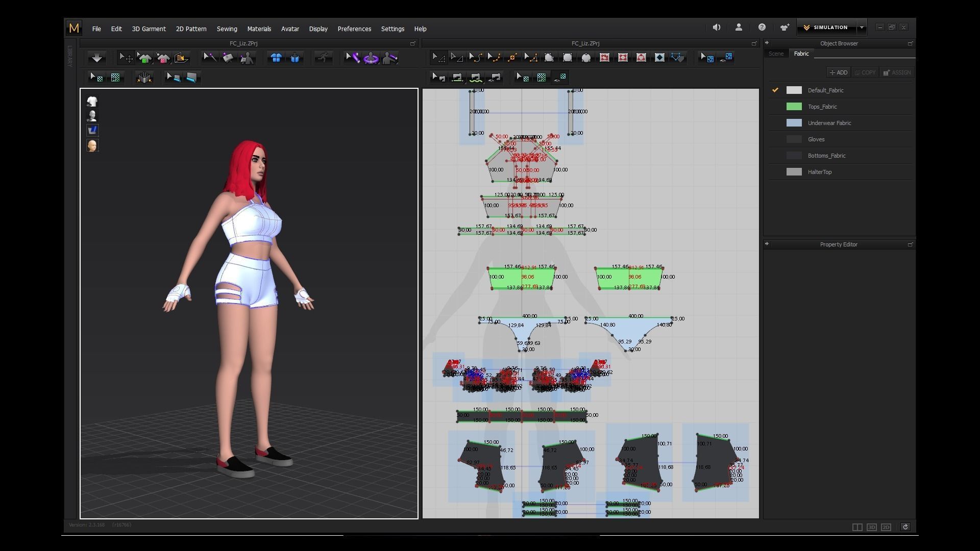
Task: Click the Transform Texture icon in 3D toolbar
Action: click(115, 78)
